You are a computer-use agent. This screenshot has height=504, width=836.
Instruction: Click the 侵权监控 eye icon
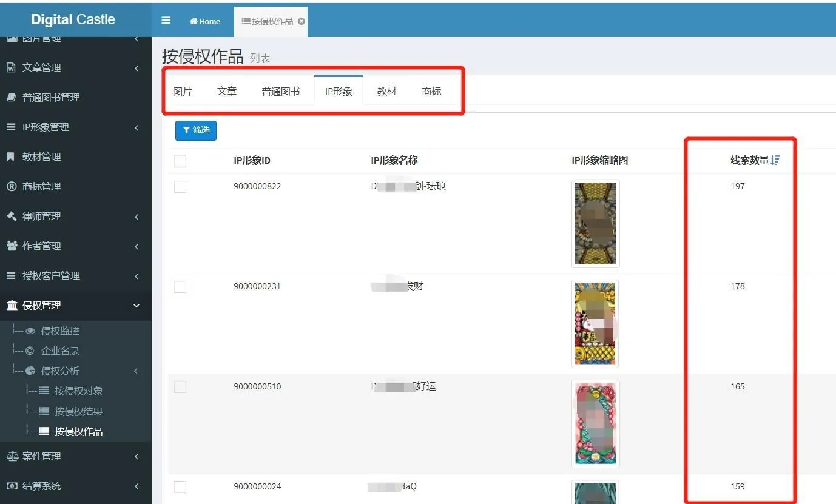[30, 331]
